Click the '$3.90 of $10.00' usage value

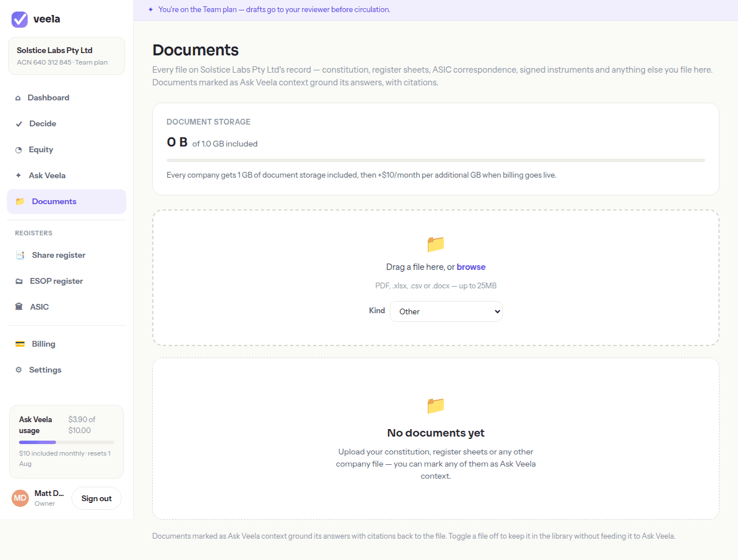pyautogui.click(x=82, y=425)
